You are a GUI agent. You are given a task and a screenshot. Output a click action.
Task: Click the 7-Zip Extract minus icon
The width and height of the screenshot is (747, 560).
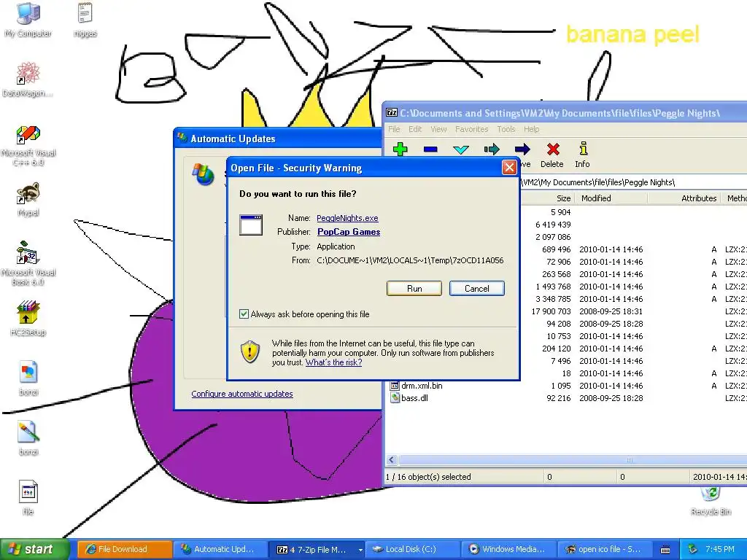430,149
